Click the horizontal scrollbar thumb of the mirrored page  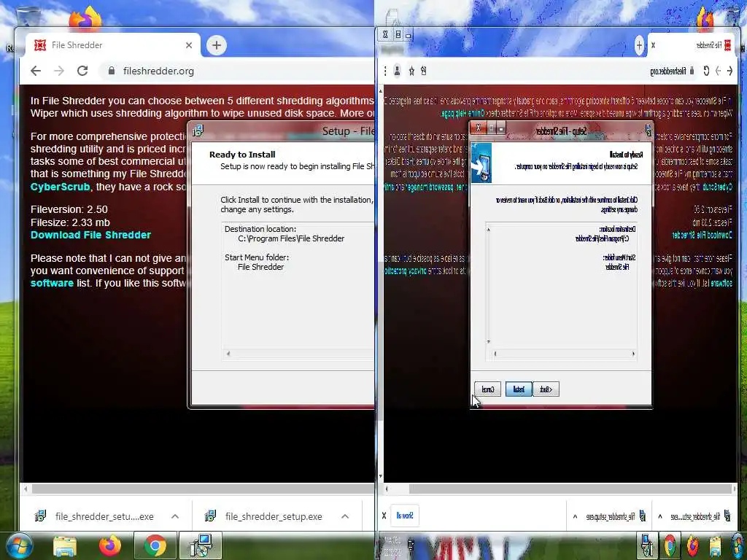(570, 489)
